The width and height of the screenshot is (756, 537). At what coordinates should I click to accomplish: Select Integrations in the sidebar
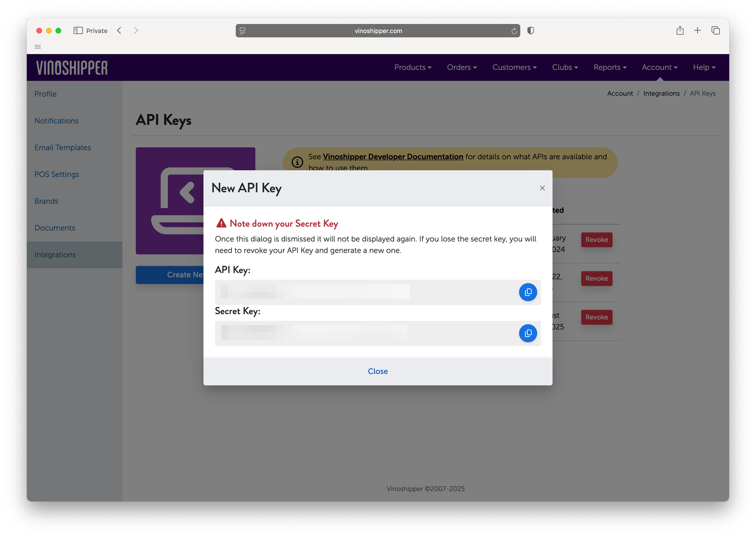click(x=74, y=255)
